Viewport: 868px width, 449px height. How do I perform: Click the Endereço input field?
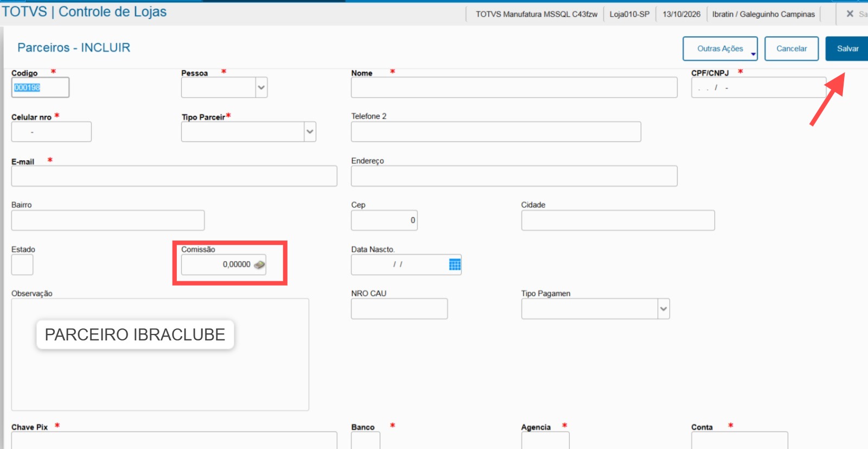click(x=514, y=176)
